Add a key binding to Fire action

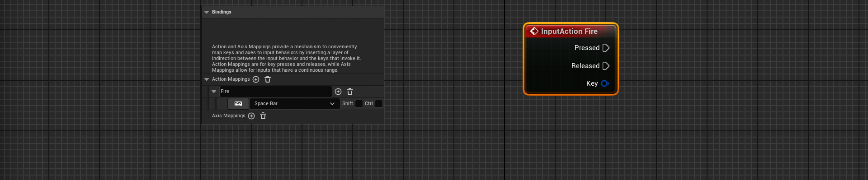(x=338, y=92)
